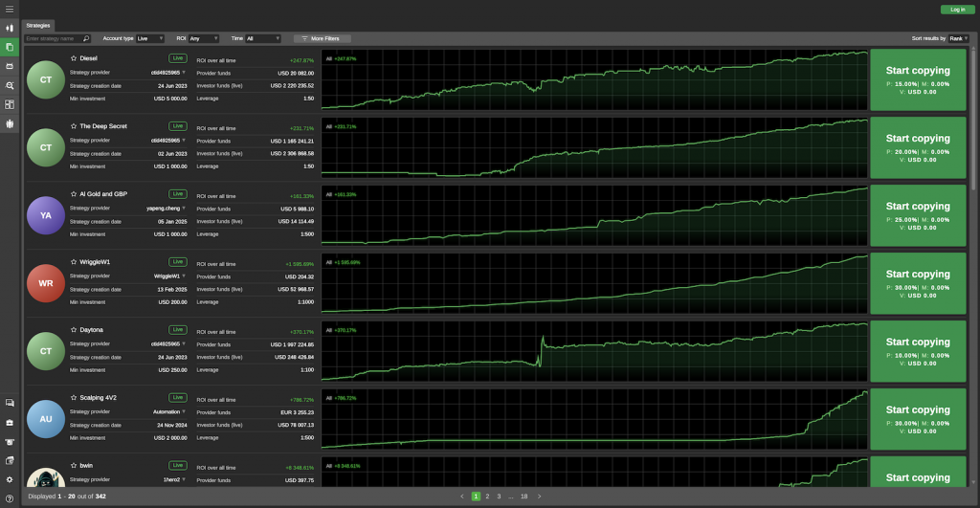Expand provider ctid4925965 arrow in Diesel row
This screenshot has height=508, width=980.
(184, 73)
